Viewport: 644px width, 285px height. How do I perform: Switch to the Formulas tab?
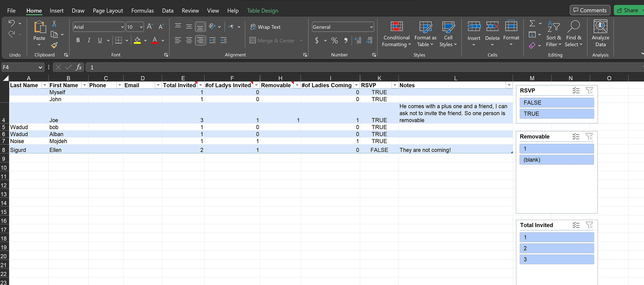tap(143, 11)
